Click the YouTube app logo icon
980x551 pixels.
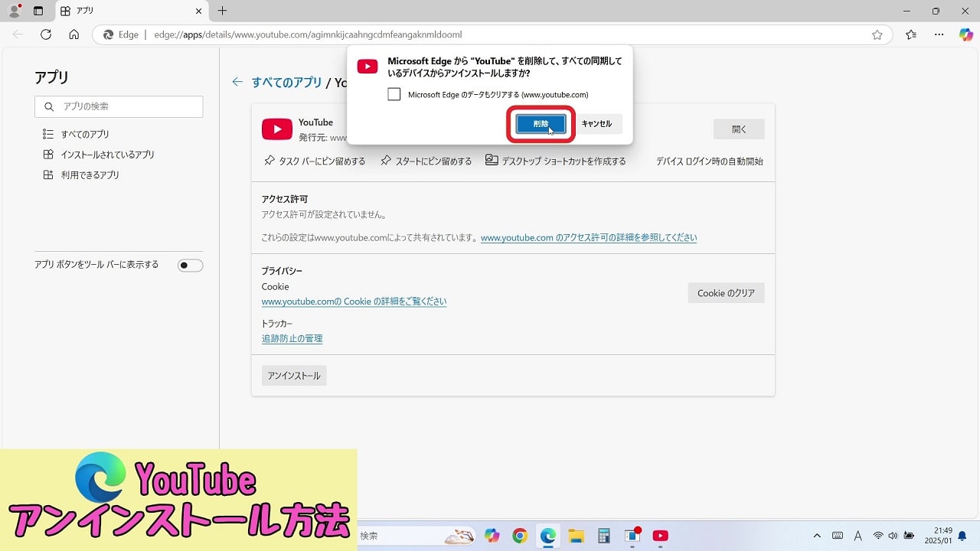tap(277, 129)
